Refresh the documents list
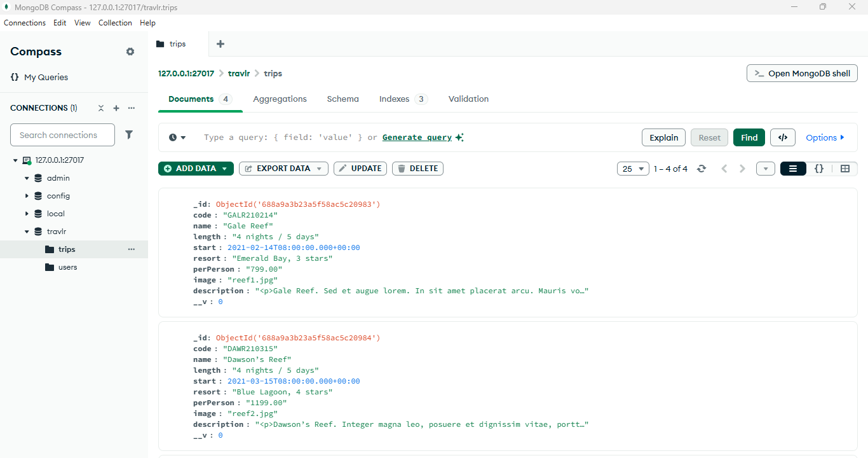The width and height of the screenshot is (868, 458). 702,169
